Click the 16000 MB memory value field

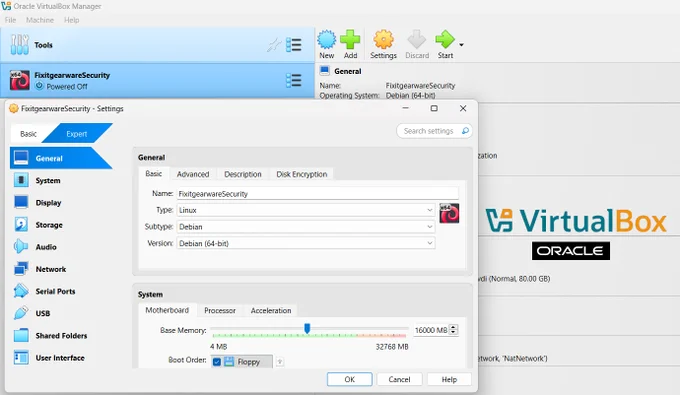pyautogui.click(x=431, y=330)
